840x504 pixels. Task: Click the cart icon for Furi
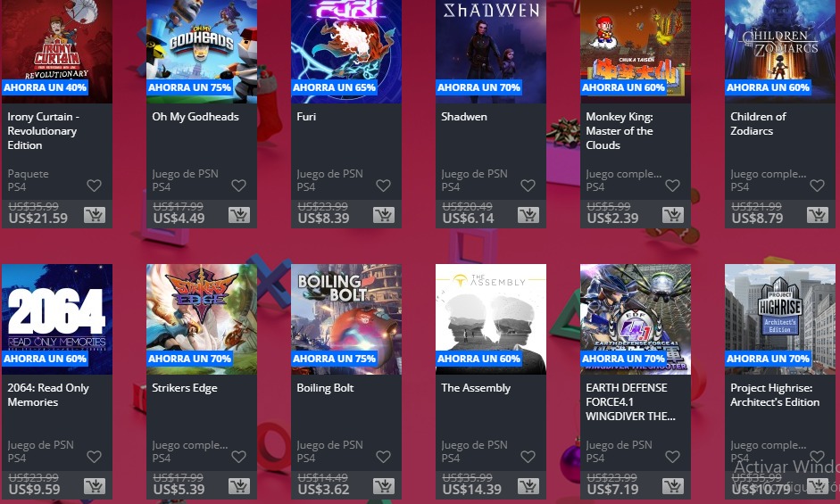(384, 215)
